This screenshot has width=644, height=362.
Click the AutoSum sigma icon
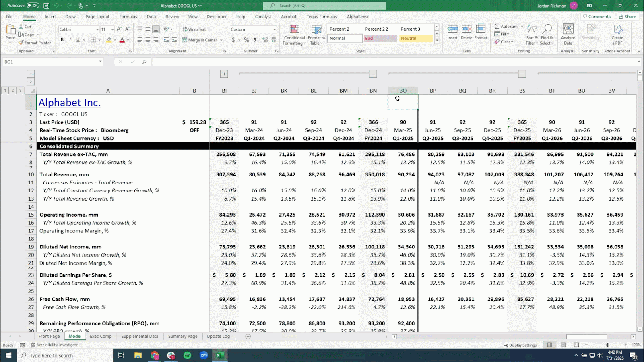(497, 26)
